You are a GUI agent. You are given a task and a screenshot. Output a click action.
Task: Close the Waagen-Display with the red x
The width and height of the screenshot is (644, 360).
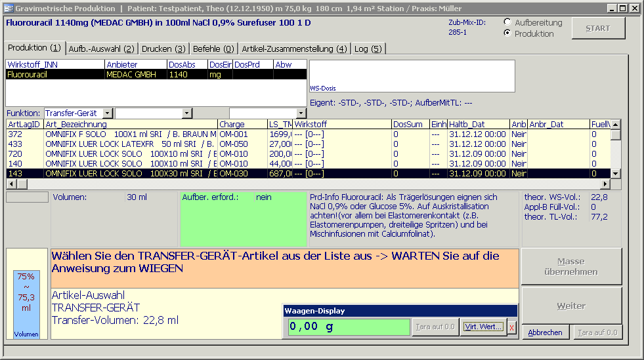point(512,327)
